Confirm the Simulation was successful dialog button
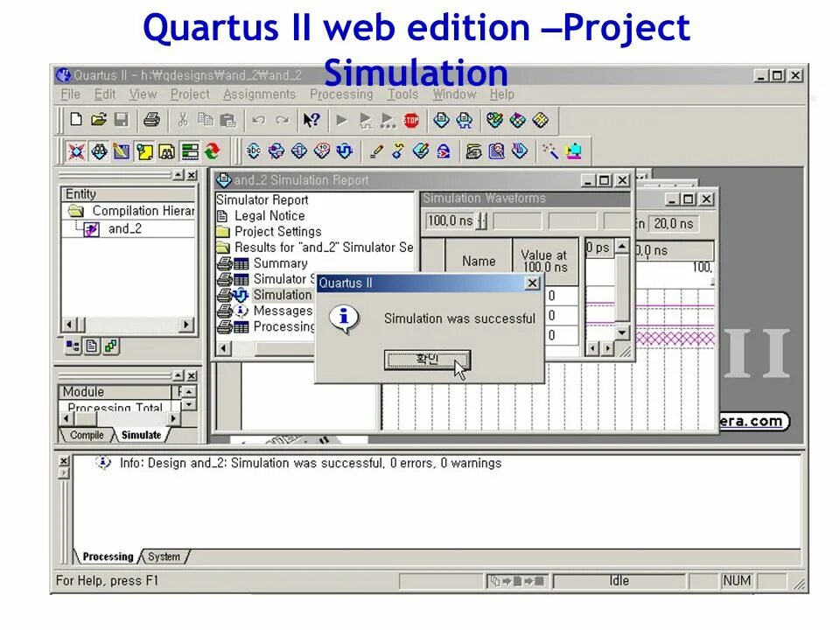The width and height of the screenshot is (840, 630). (427, 360)
